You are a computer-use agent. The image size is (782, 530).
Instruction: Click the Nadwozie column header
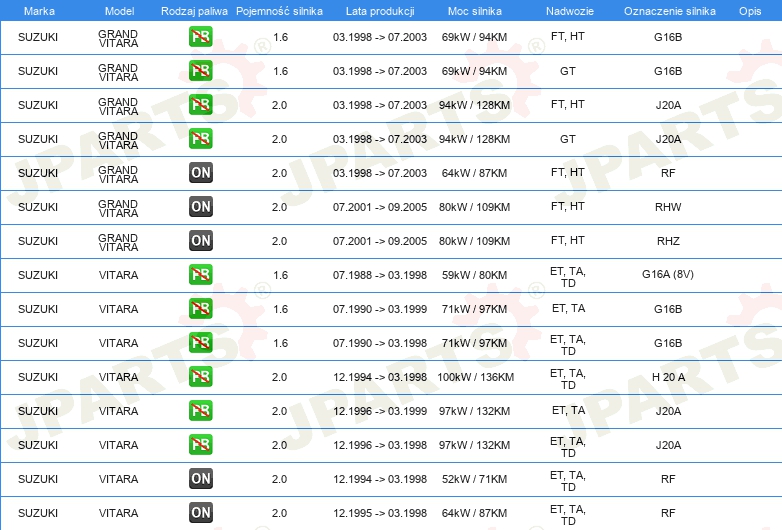point(568,10)
